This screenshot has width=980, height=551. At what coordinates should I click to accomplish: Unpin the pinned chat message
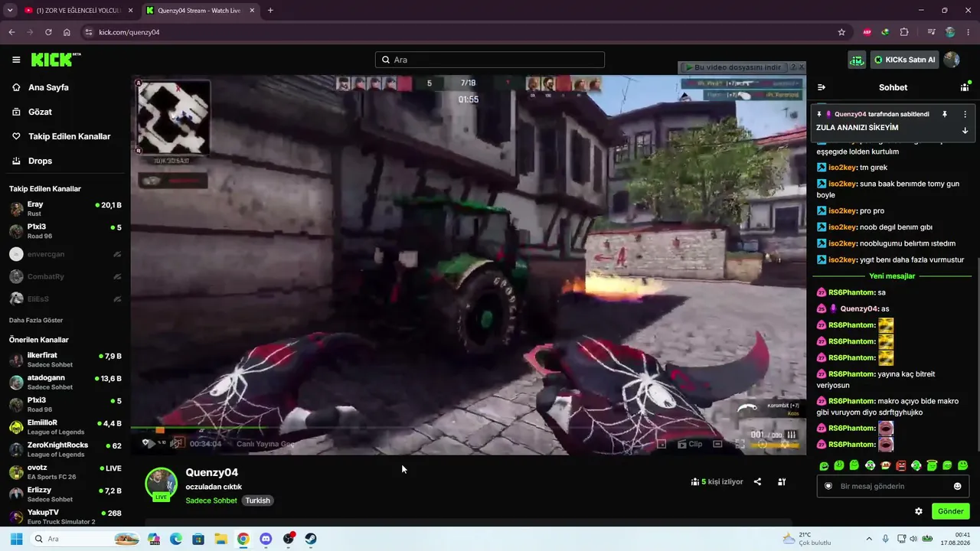click(945, 114)
